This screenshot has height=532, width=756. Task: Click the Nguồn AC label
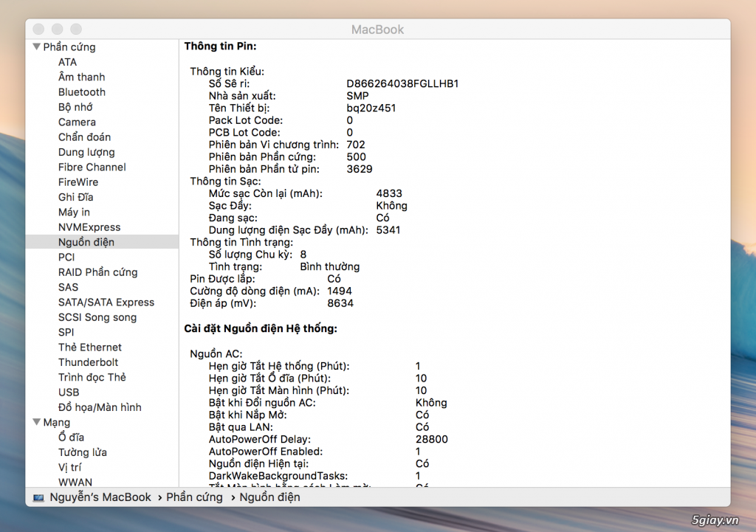[216, 353]
